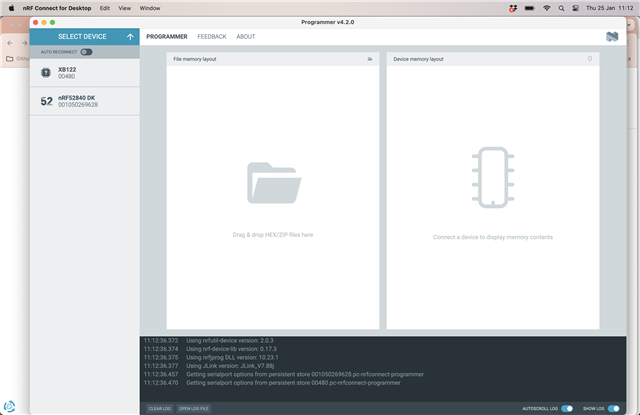Click the Connect a device to display text
640x415 pixels.
493,237
